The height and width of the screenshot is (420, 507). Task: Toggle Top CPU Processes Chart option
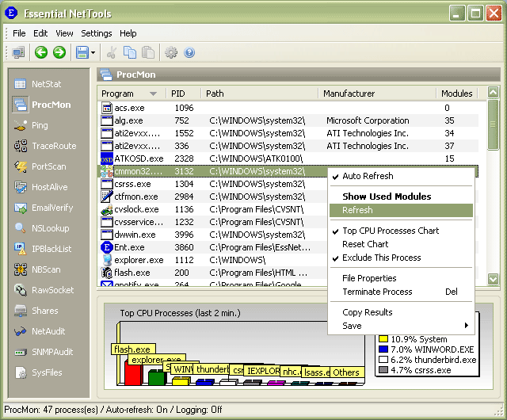pos(401,231)
